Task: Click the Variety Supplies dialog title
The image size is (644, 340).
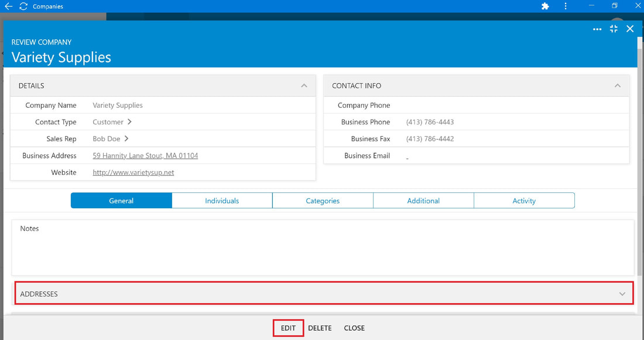Action: pos(61,57)
